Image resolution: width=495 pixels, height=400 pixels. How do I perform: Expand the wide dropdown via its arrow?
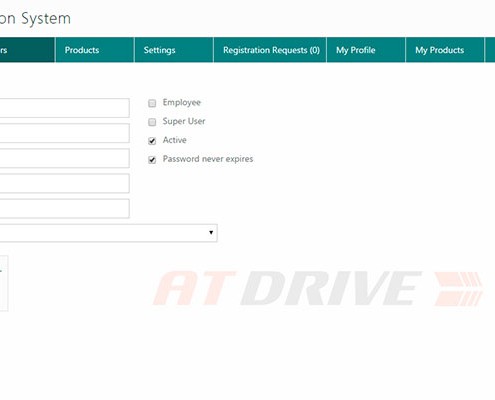point(211,232)
